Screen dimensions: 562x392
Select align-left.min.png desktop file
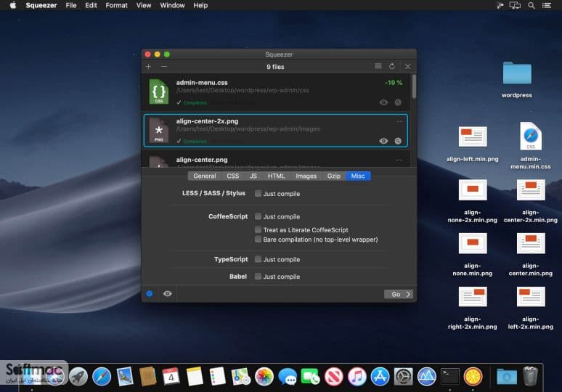[473, 137]
